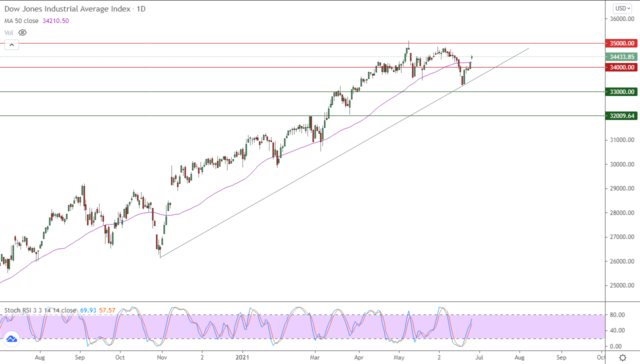640x364 pixels.
Task: Collapse the indicator legend with chevron button
Action: (11, 45)
